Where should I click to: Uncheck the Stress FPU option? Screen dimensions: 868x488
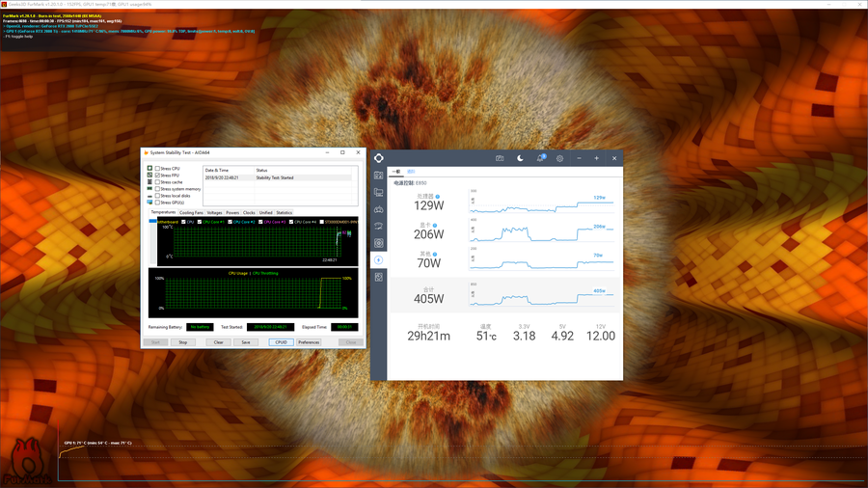[x=158, y=176]
